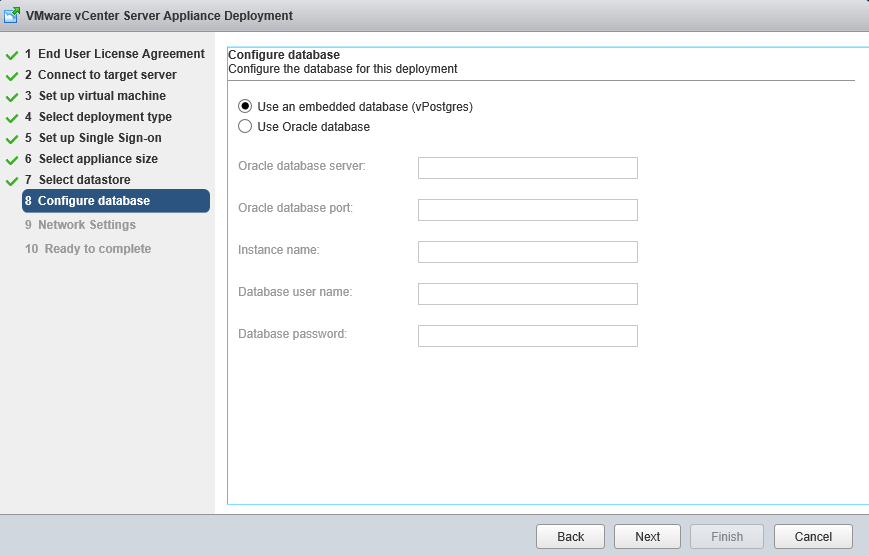The width and height of the screenshot is (869, 556).
Task: Open step 2 Connect to target server
Action: (100, 75)
